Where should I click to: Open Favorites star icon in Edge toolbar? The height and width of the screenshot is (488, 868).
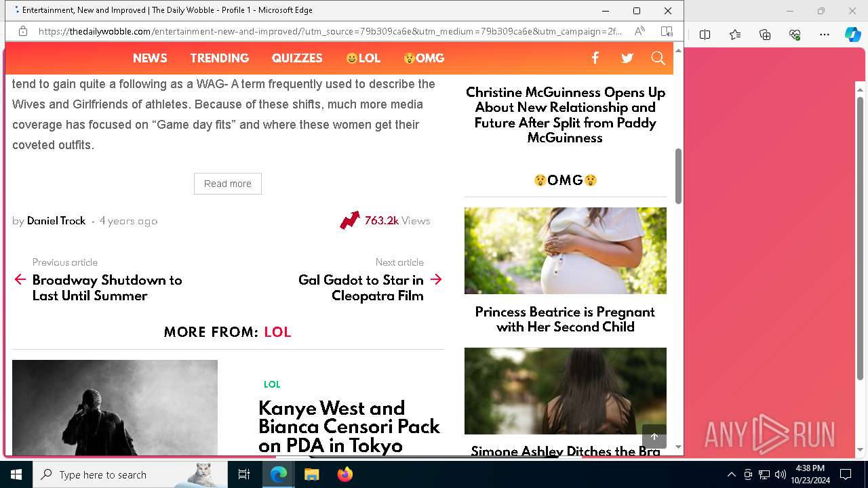click(x=735, y=35)
